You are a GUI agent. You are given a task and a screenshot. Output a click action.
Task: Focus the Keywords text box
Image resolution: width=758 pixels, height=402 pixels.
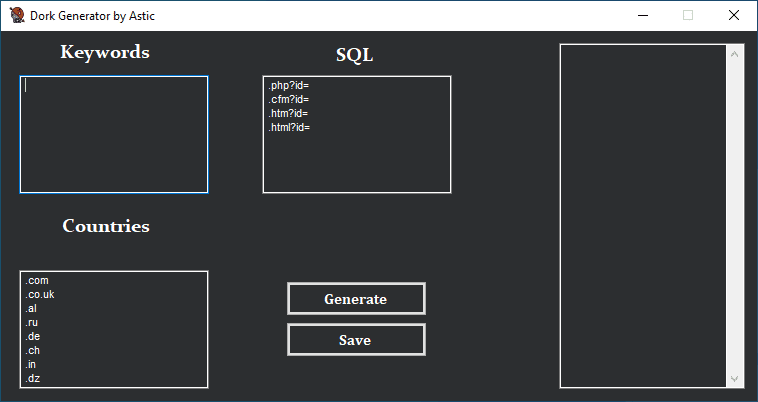tap(114, 134)
